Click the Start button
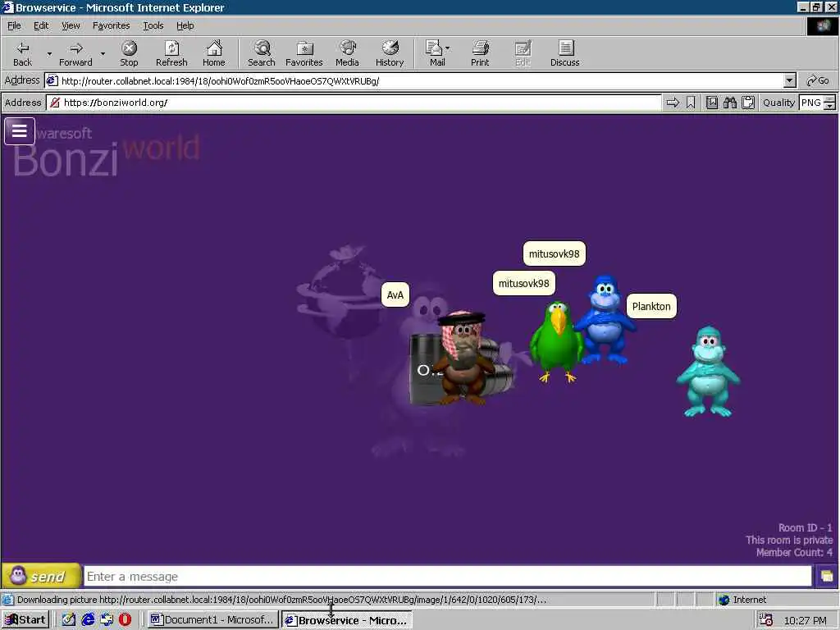 [25, 620]
